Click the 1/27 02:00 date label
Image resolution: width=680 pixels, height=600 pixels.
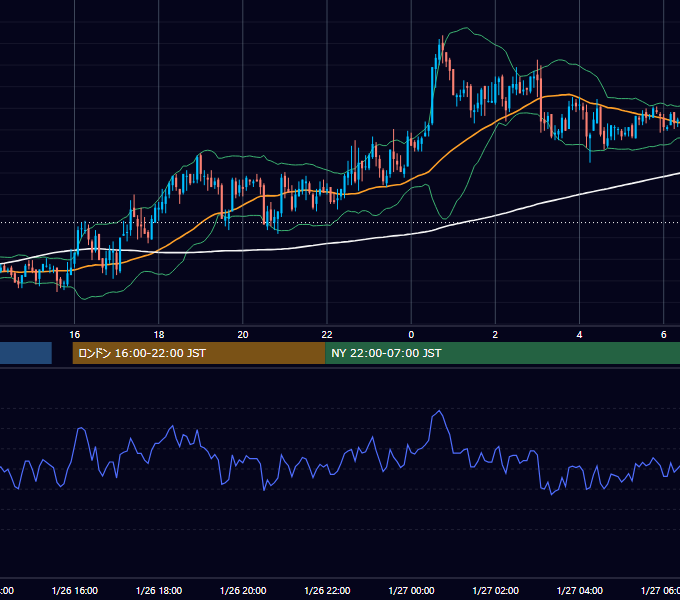(495, 591)
